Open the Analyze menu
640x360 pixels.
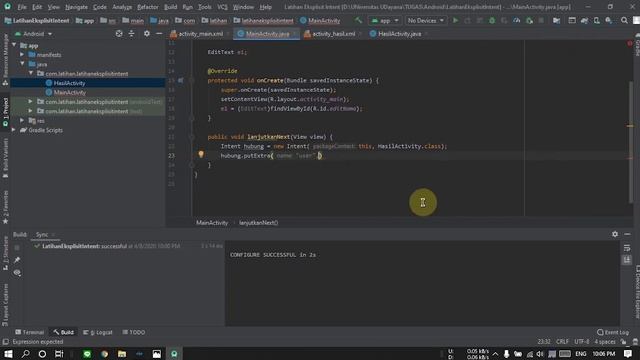pos(122,7)
